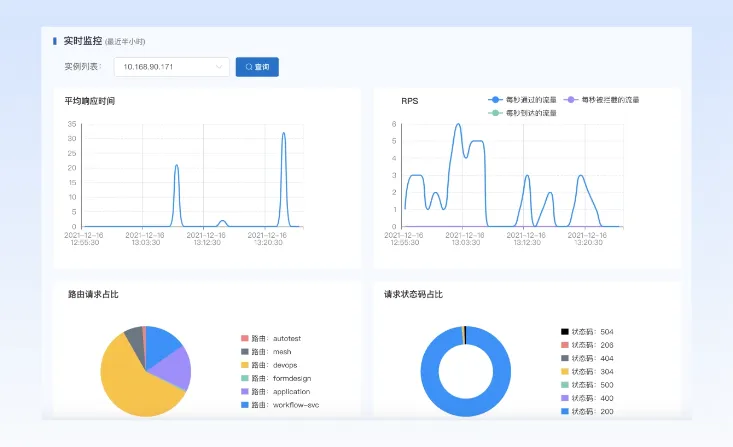Viewport: 733px width, 447px height.
Task: Toggle the 路由: formdesign legend entry
Action: point(276,378)
